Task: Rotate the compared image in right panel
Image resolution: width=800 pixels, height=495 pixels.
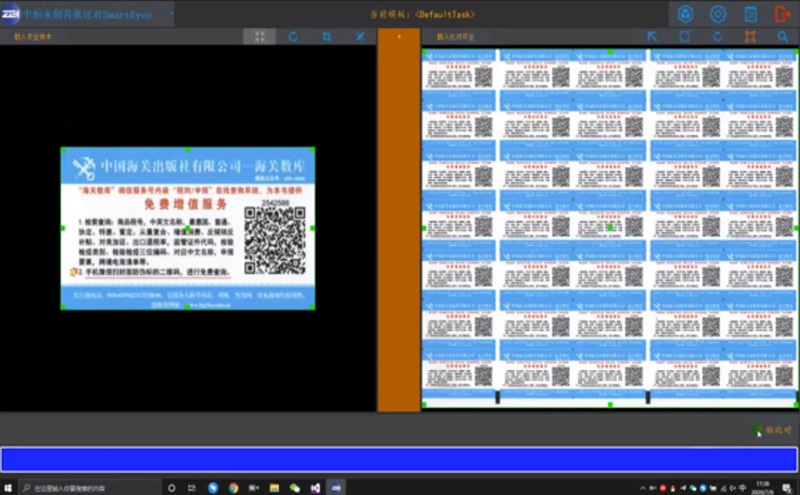Action: (717, 36)
